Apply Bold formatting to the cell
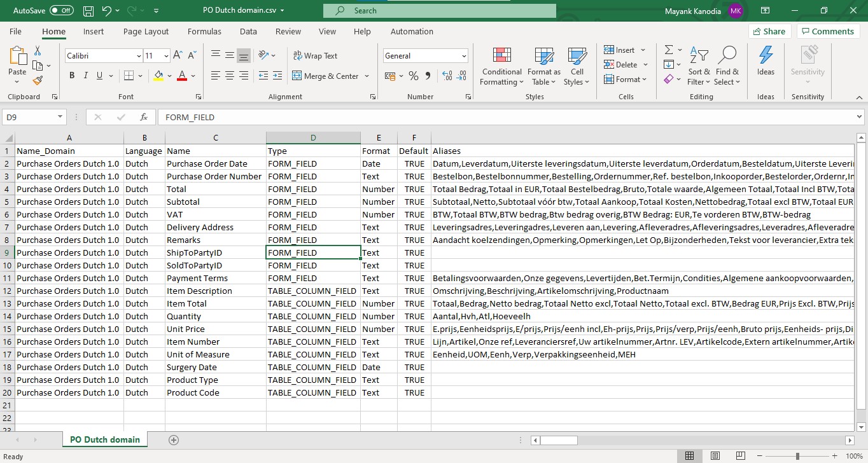The image size is (868, 463). 72,76
